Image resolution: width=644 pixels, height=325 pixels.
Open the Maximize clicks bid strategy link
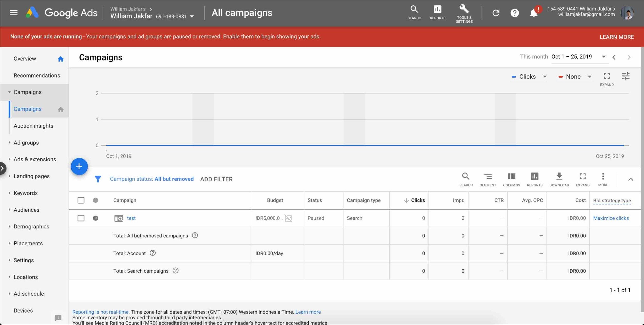click(611, 218)
